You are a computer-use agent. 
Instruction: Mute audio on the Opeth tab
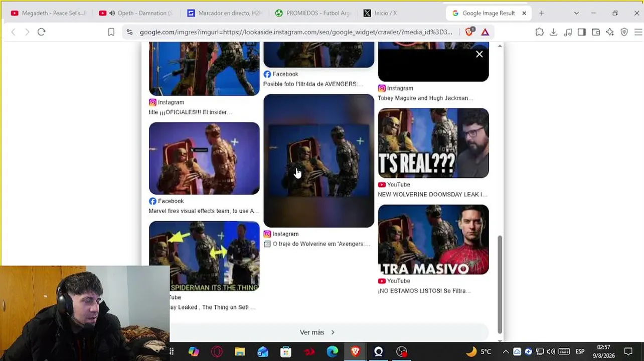click(x=112, y=13)
